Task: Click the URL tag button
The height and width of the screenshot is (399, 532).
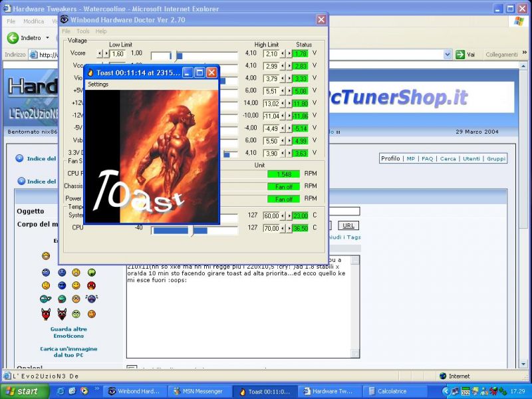Action: point(348,225)
